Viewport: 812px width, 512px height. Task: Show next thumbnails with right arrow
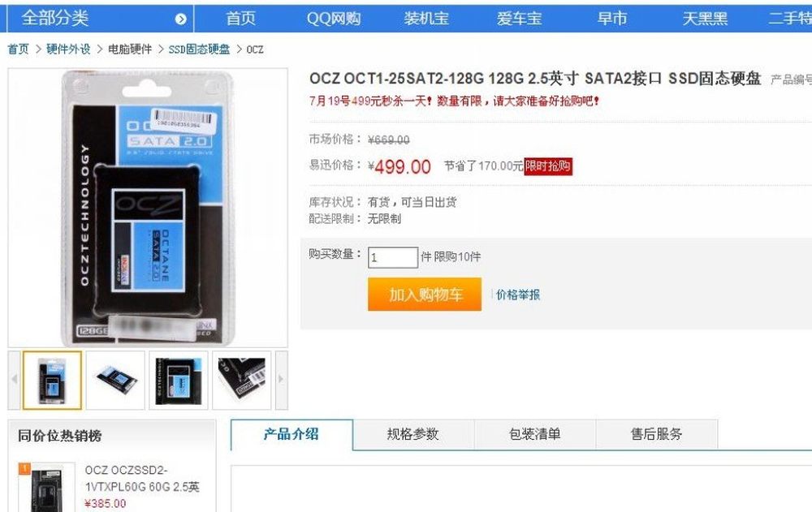pyautogui.click(x=281, y=380)
